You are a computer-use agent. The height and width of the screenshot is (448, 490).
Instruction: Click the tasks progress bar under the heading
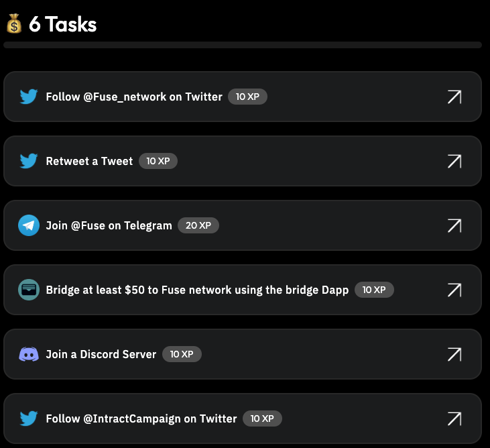243,45
